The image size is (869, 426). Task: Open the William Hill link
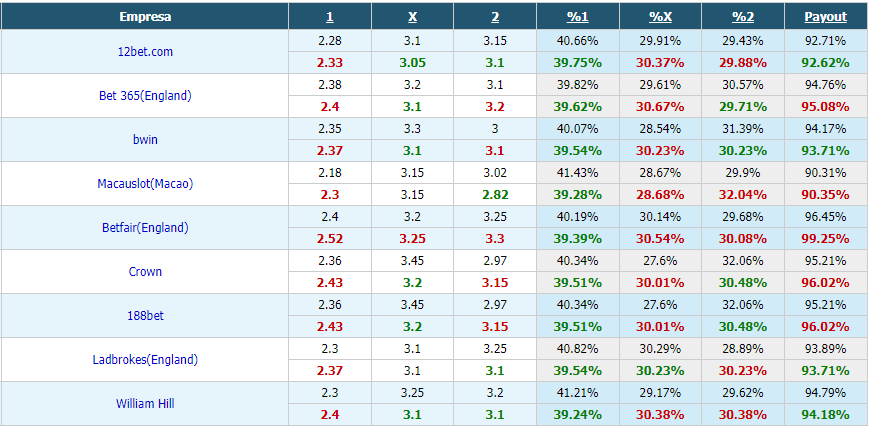pyautogui.click(x=145, y=404)
